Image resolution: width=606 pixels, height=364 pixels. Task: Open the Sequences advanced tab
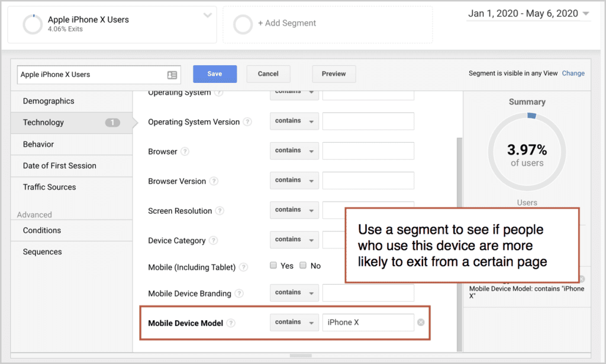[x=72, y=252]
